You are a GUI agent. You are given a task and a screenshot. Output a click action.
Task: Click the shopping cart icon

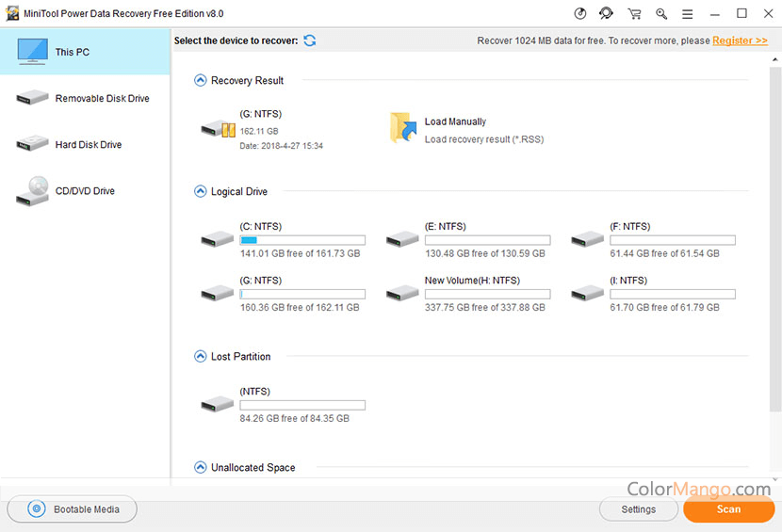pos(634,14)
